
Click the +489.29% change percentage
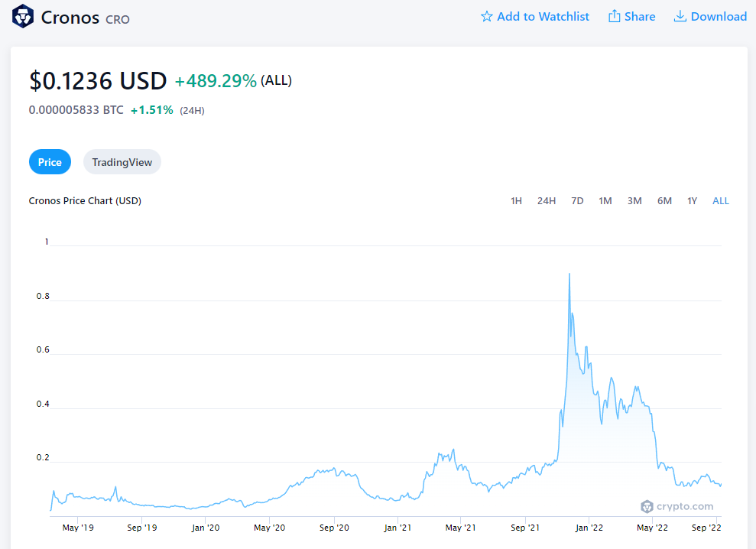(216, 81)
